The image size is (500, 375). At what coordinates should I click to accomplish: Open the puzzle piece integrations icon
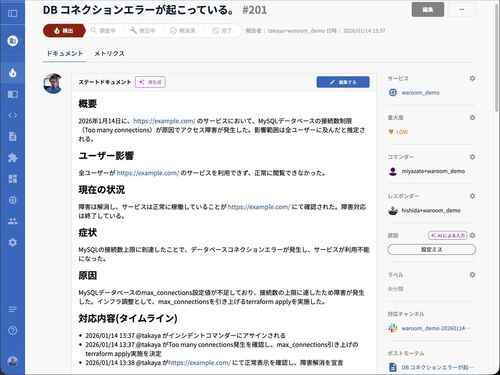pyautogui.click(x=13, y=157)
